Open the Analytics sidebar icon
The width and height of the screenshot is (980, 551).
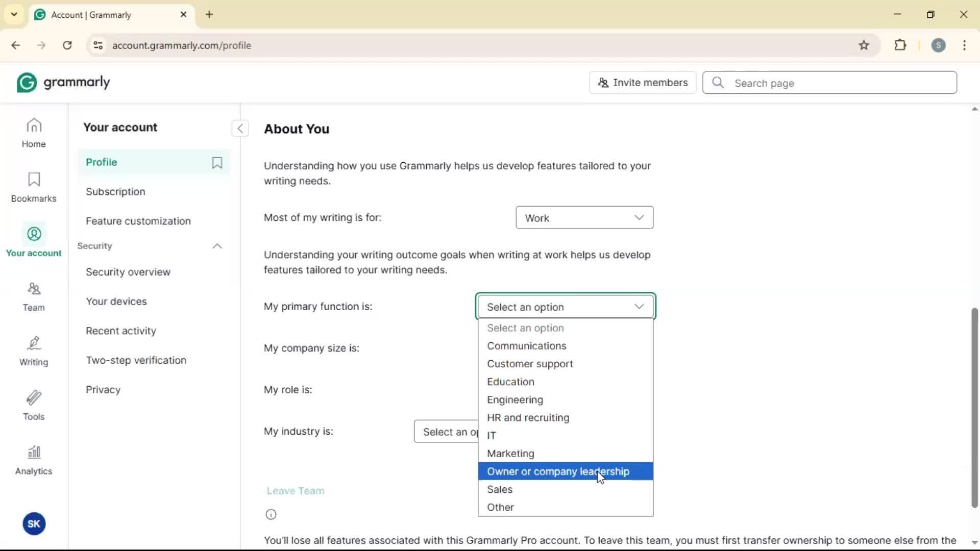pyautogui.click(x=34, y=460)
